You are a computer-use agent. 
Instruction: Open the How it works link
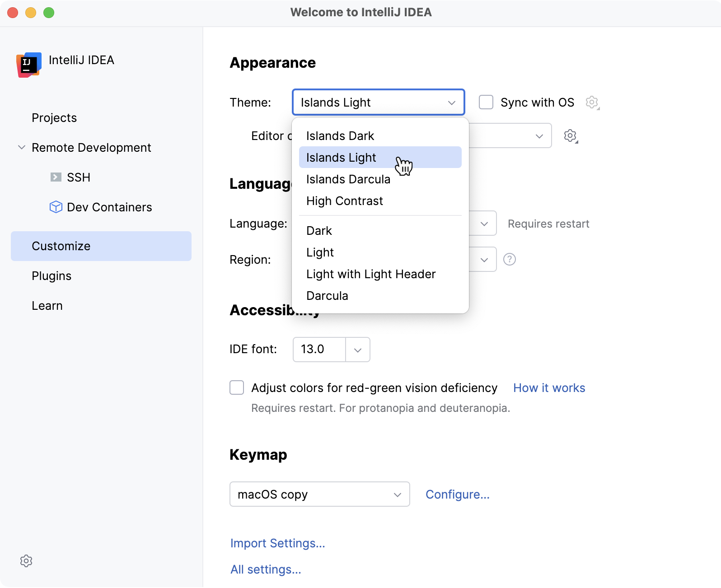coord(549,388)
